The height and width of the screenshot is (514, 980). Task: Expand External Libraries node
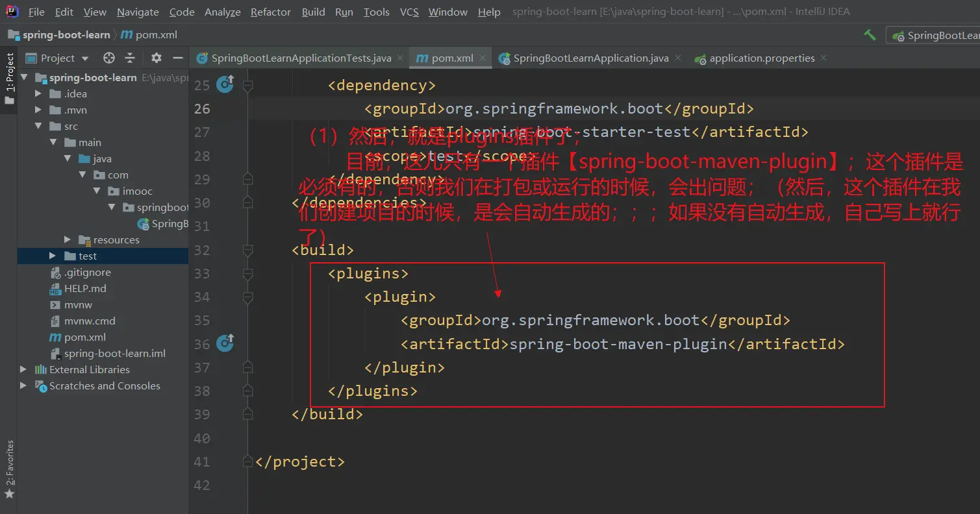pyautogui.click(x=23, y=369)
